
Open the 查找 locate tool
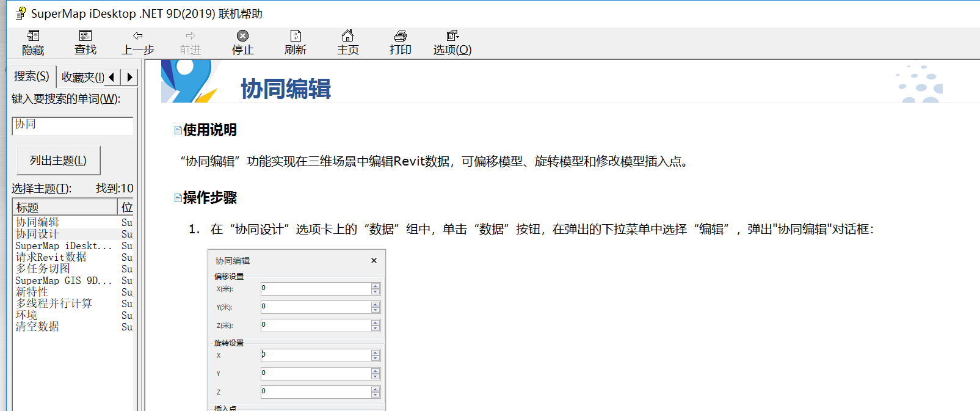click(x=85, y=43)
